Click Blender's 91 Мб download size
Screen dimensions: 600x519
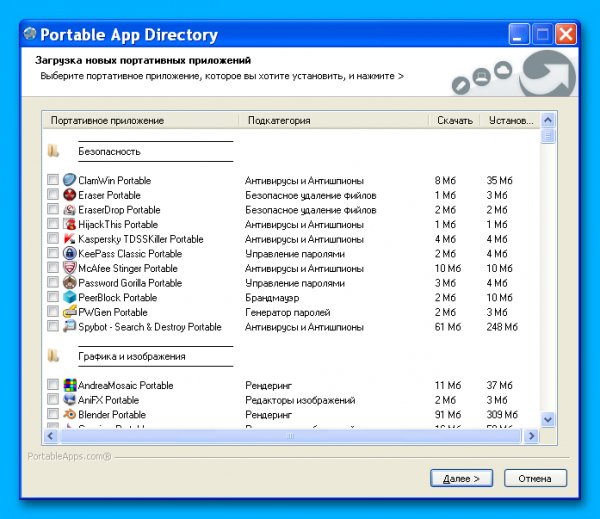(x=448, y=415)
